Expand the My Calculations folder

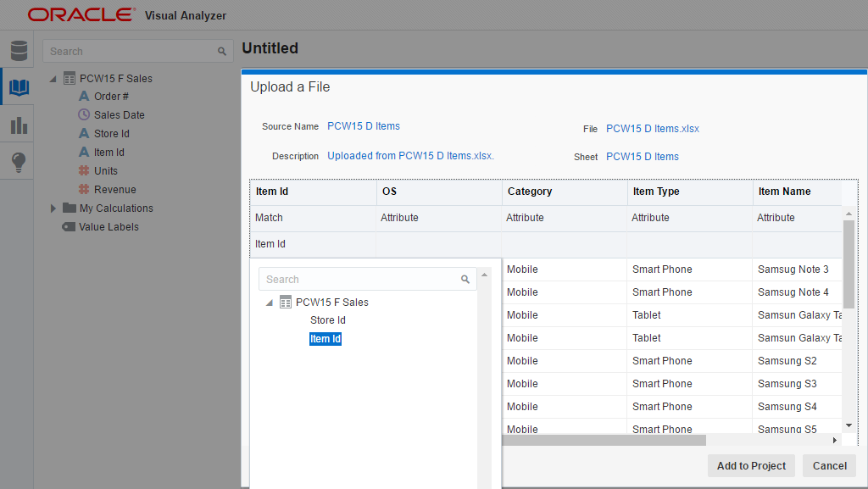pyautogui.click(x=53, y=208)
